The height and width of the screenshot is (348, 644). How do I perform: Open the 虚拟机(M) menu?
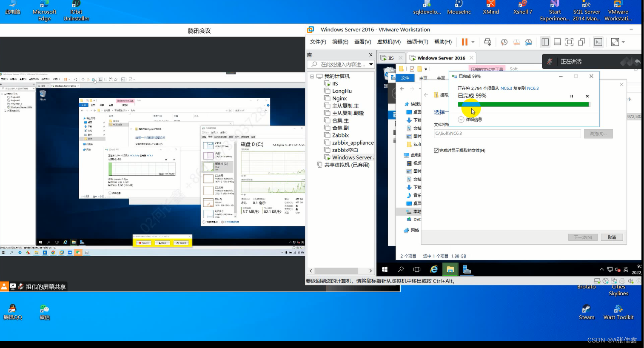tap(389, 42)
